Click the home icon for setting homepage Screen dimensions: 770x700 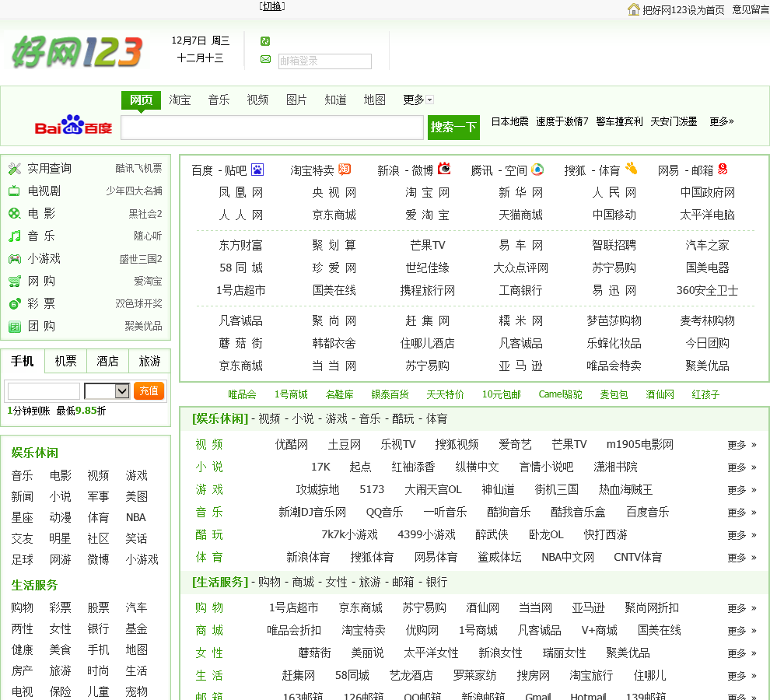click(634, 9)
